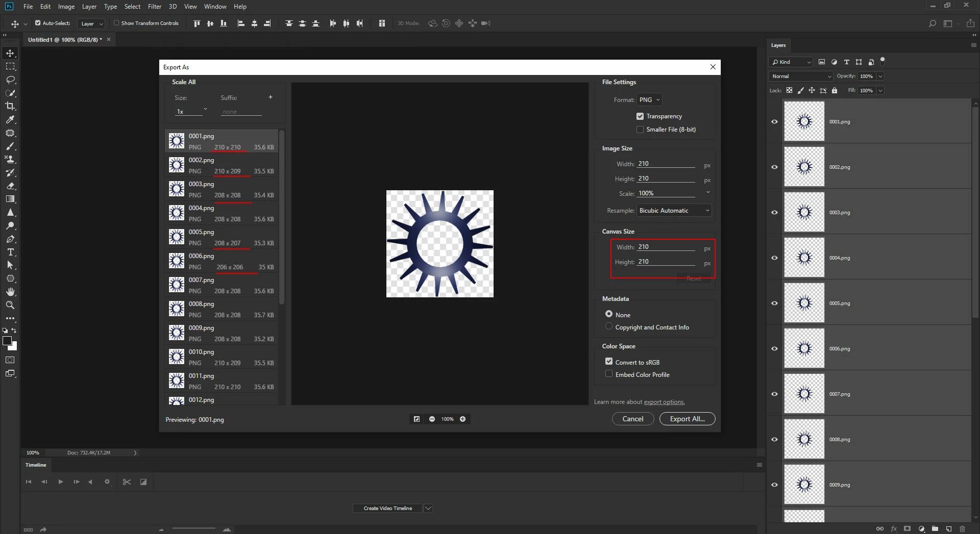Image resolution: width=980 pixels, height=534 pixels.
Task: Click the Image Size Width field
Action: (x=666, y=164)
